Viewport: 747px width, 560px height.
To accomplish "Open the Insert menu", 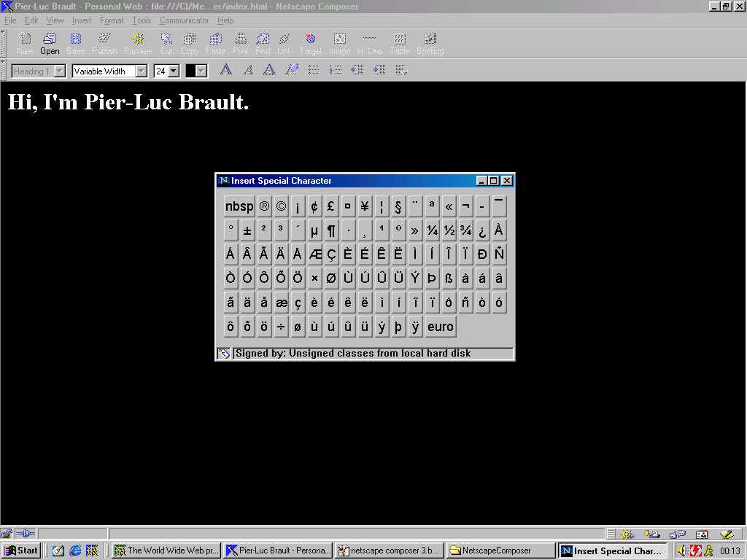I will (x=82, y=20).
